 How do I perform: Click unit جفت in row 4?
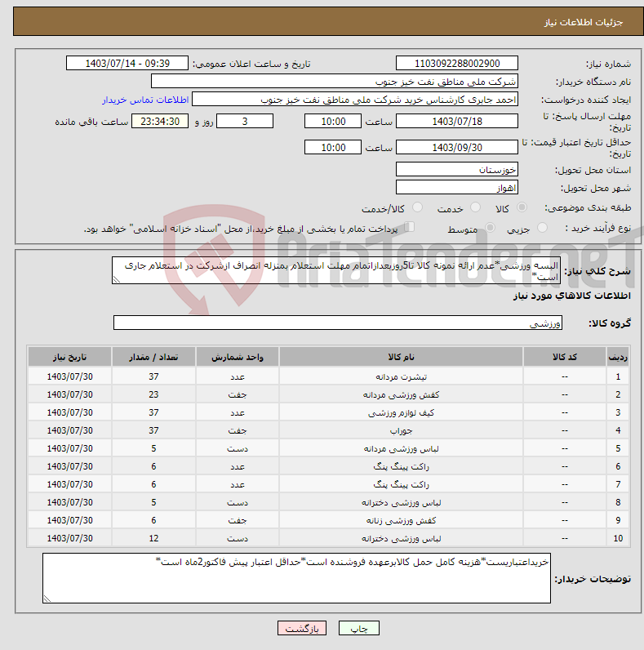(237, 430)
